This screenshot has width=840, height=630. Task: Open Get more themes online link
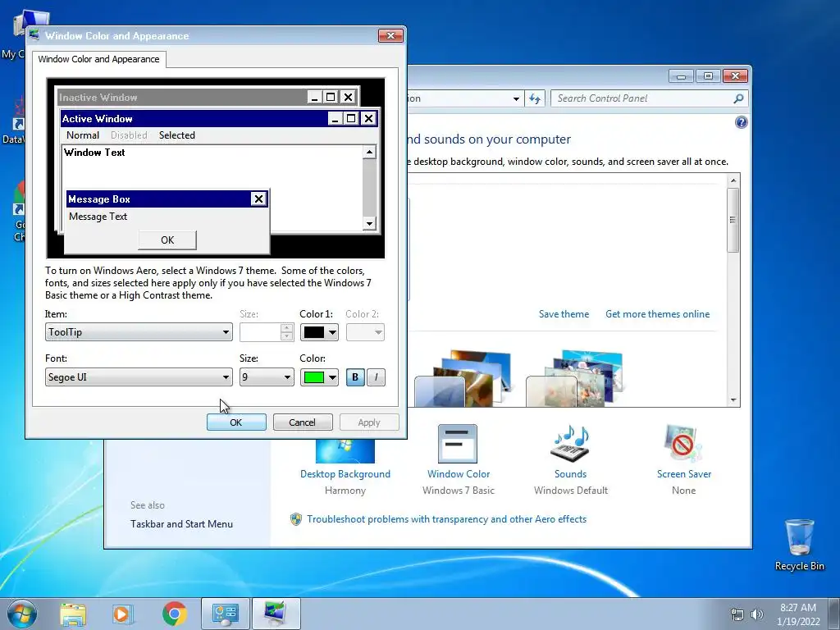(x=657, y=314)
